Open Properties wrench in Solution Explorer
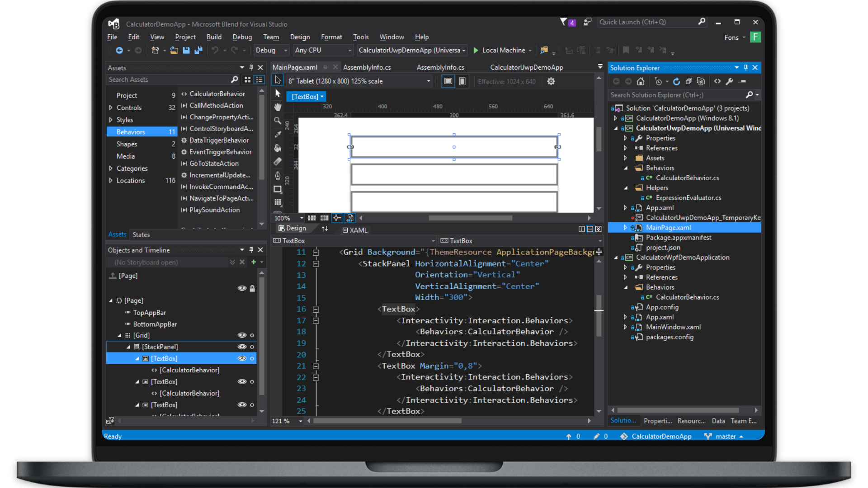 point(729,81)
